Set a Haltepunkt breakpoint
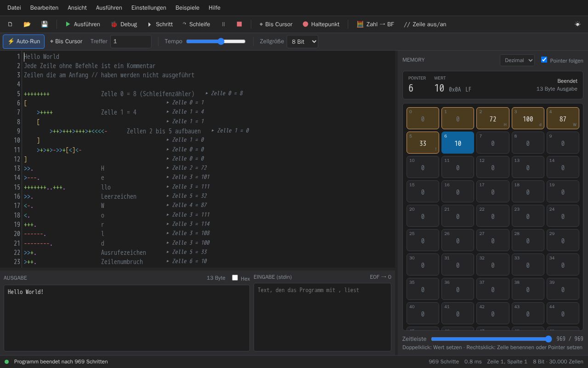Image resolution: width=588 pixels, height=368 pixels. [x=321, y=24]
